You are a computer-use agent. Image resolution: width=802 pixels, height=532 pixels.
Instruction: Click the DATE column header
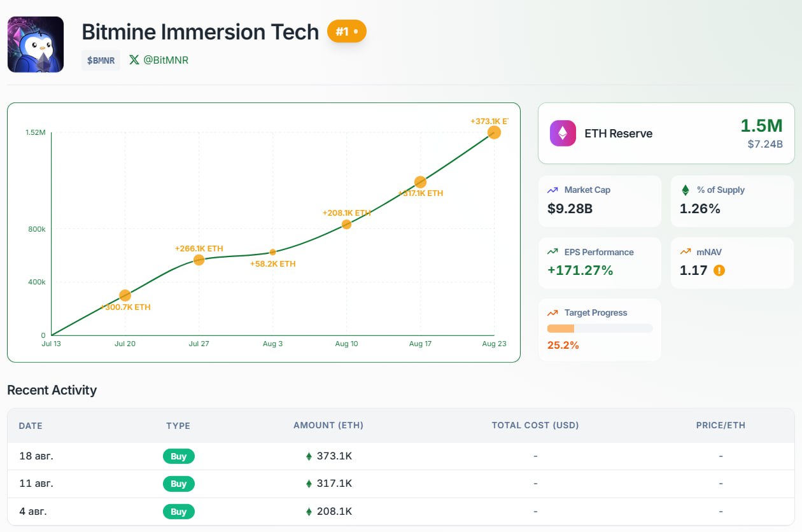31,426
